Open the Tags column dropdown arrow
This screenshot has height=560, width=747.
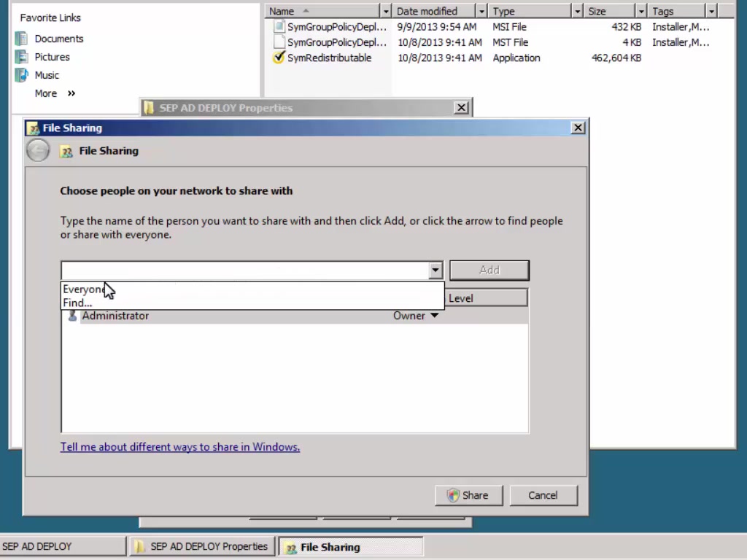click(711, 11)
